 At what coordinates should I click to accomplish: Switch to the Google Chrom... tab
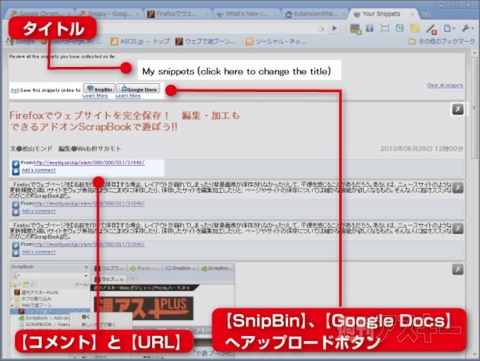pos(39,14)
